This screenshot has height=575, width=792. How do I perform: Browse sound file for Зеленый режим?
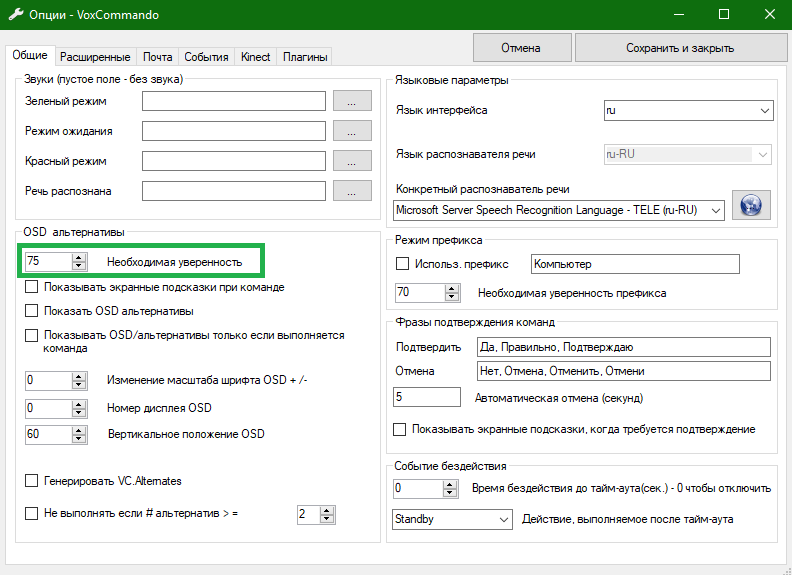pos(351,101)
